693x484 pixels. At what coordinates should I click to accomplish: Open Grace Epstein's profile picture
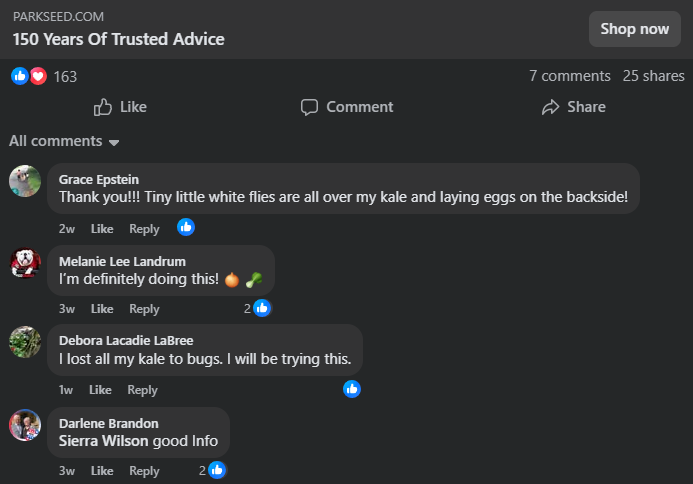[x=25, y=181]
